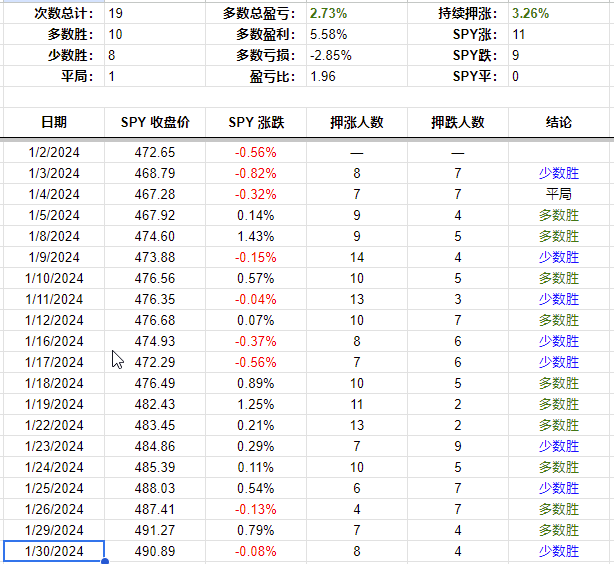Select change cell -0.13%
The image size is (614, 564).
tap(256, 509)
